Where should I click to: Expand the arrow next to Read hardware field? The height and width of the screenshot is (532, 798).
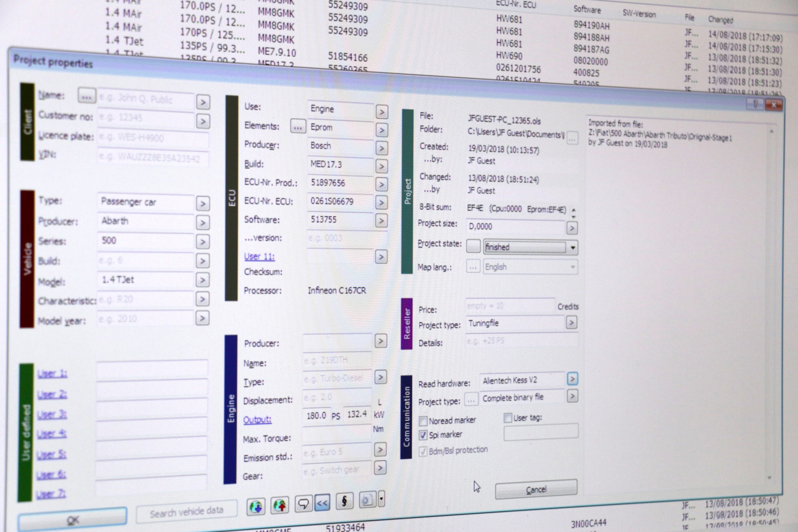[x=573, y=379]
